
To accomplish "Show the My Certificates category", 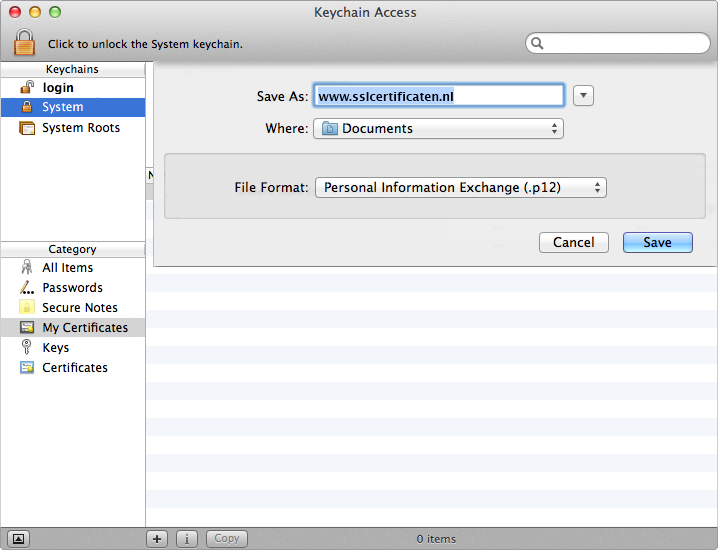I will click(73, 327).
